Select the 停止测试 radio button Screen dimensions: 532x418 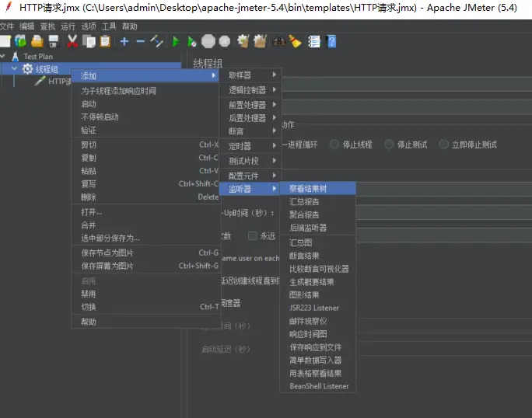click(389, 145)
